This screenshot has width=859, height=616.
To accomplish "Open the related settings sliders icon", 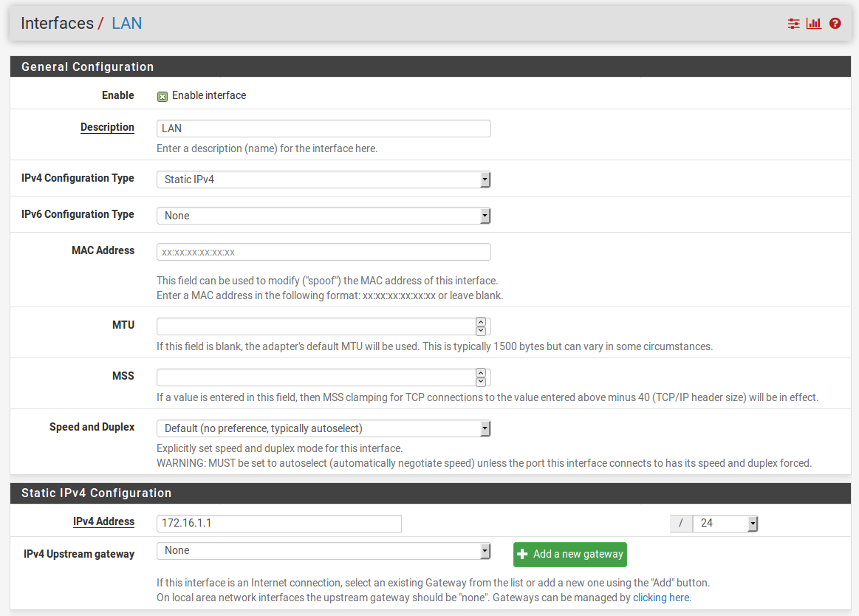I will tap(793, 24).
